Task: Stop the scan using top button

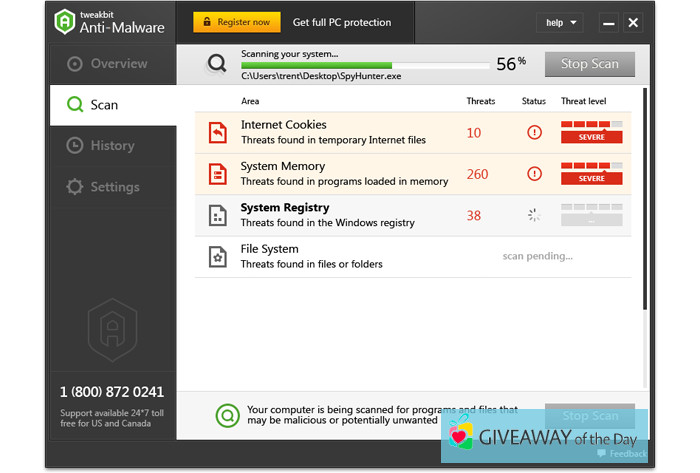Action: (589, 64)
